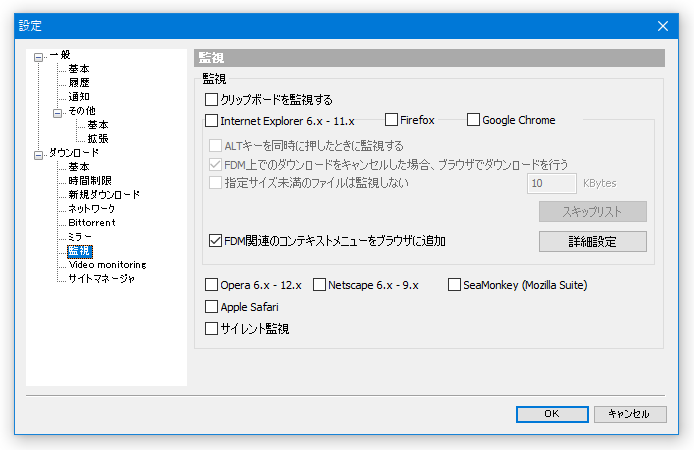Close the 設定 dialog window

point(663,26)
